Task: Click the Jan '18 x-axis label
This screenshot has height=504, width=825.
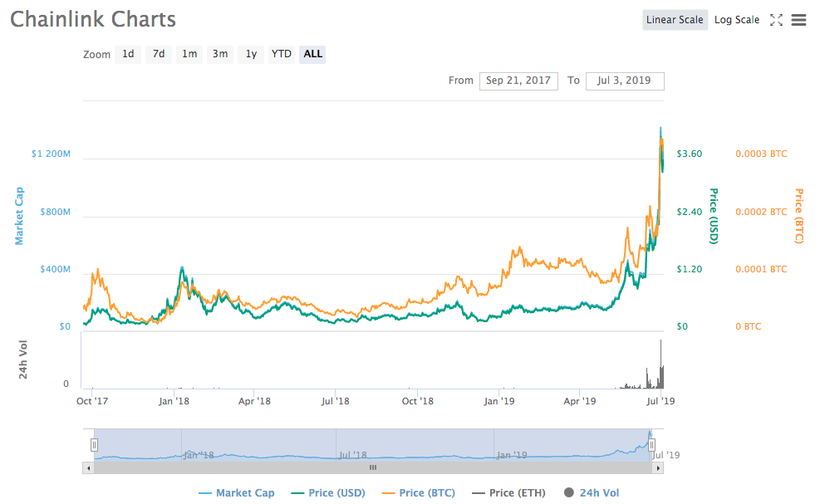Action: (x=174, y=401)
